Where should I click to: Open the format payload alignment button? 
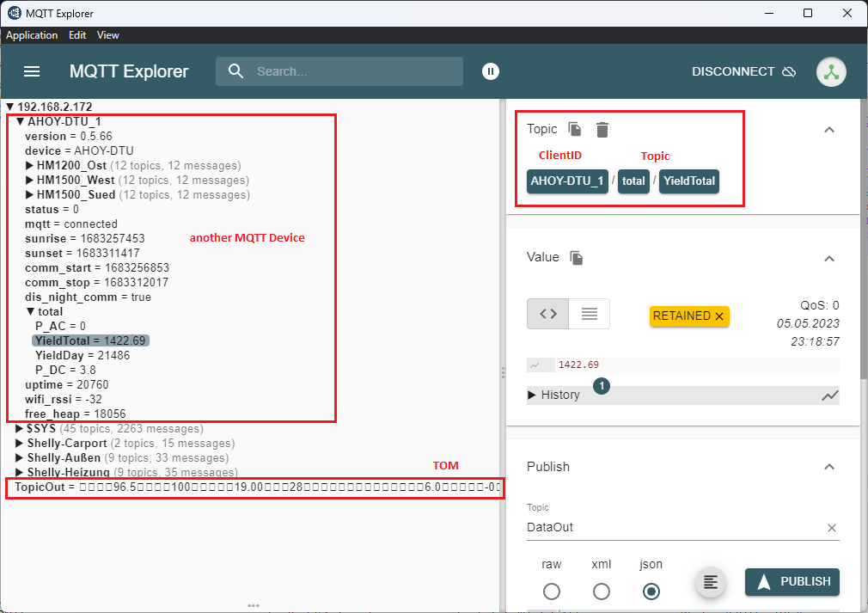[x=710, y=582]
